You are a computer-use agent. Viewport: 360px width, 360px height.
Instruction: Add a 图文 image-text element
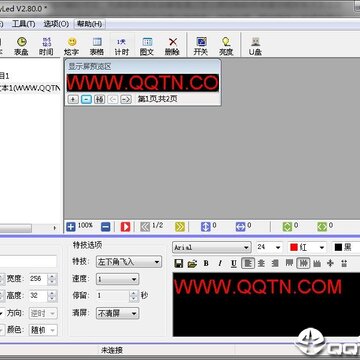(x=147, y=46)
